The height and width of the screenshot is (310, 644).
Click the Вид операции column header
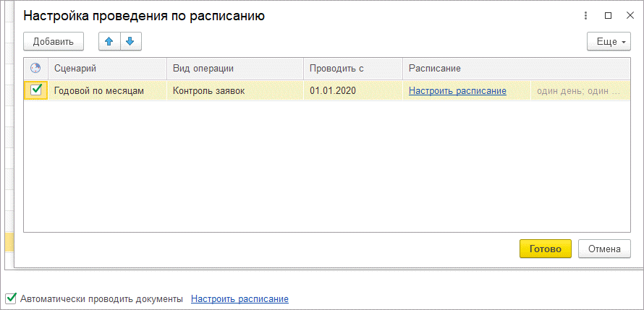coord(234,68)
